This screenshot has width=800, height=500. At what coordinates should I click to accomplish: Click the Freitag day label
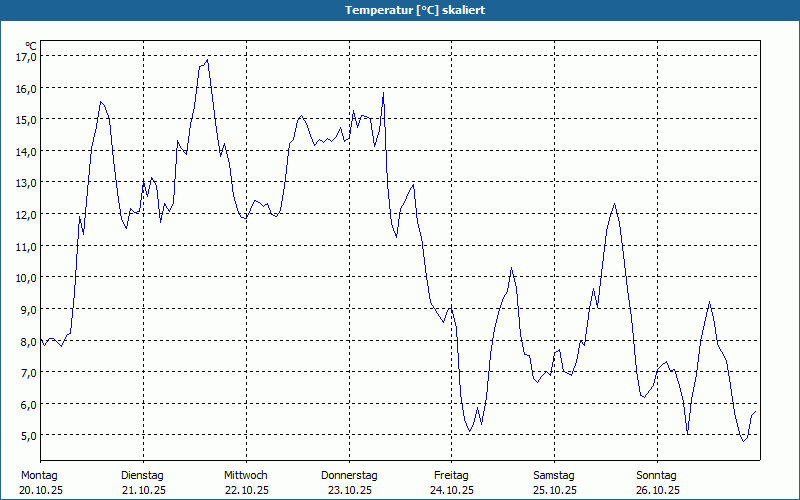pyautogui.click(x=451, y=476)
